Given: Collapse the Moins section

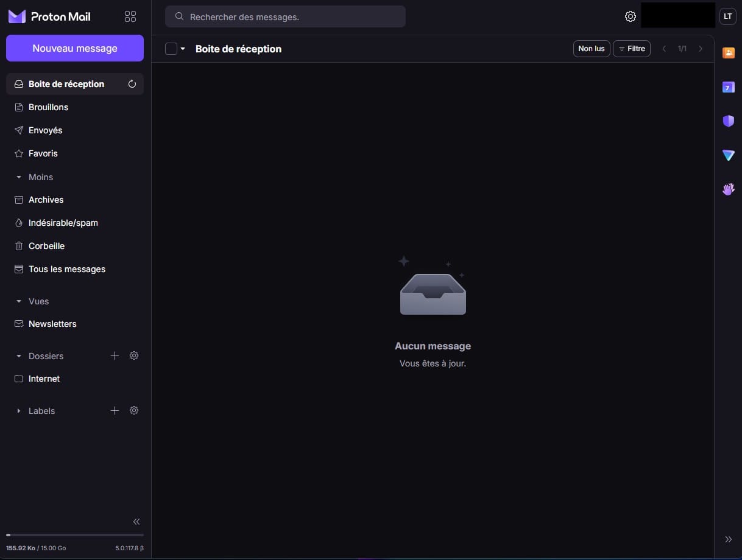Looking at the screenshot, I should click(35, 177).
